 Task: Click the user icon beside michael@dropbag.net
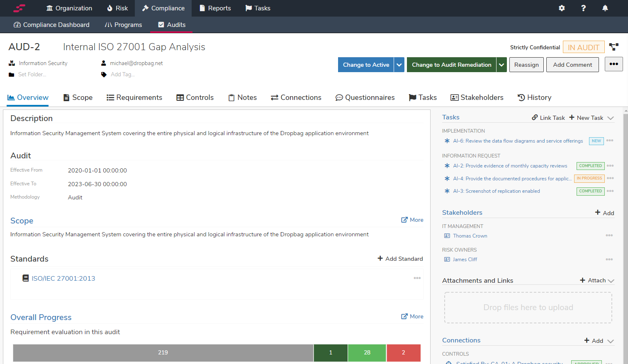(x=104, y=63)
